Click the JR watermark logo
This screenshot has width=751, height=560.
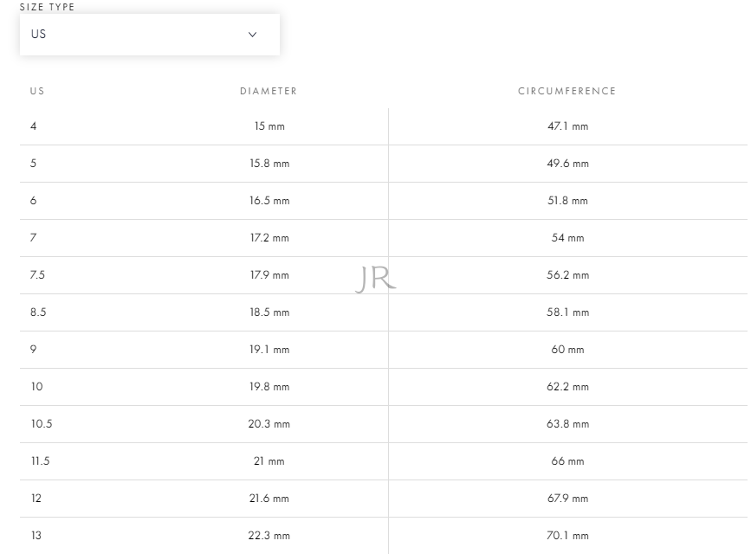[376, 279]
